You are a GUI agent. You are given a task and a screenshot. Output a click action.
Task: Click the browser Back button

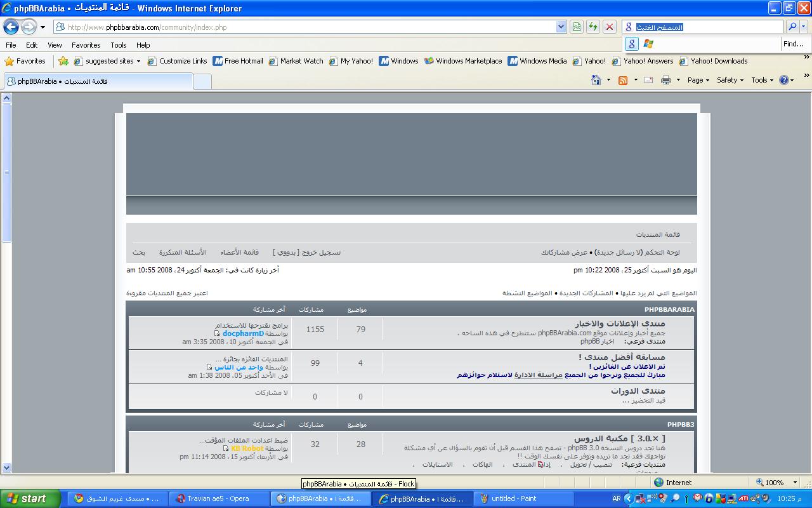[x=11, y=27]
